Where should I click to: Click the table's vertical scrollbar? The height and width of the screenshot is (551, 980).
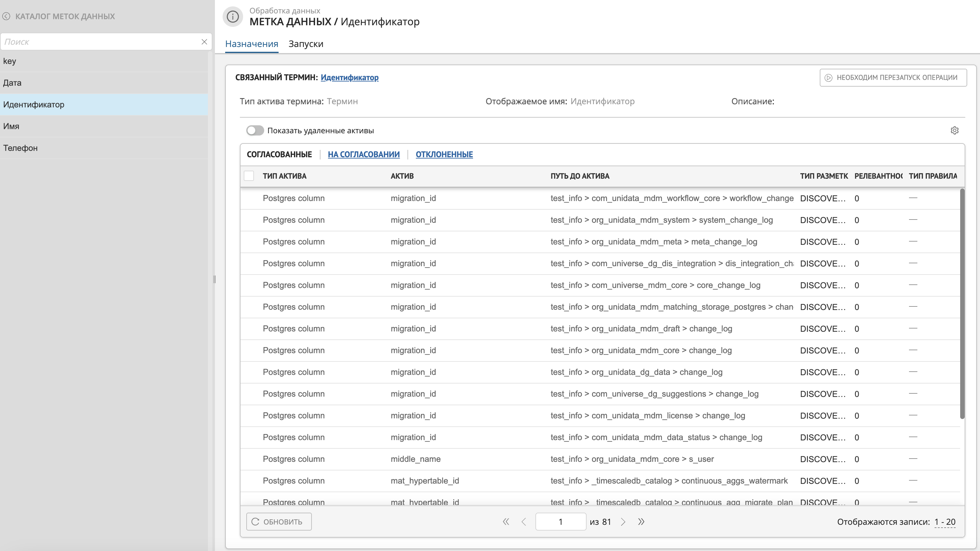[962, 304]
